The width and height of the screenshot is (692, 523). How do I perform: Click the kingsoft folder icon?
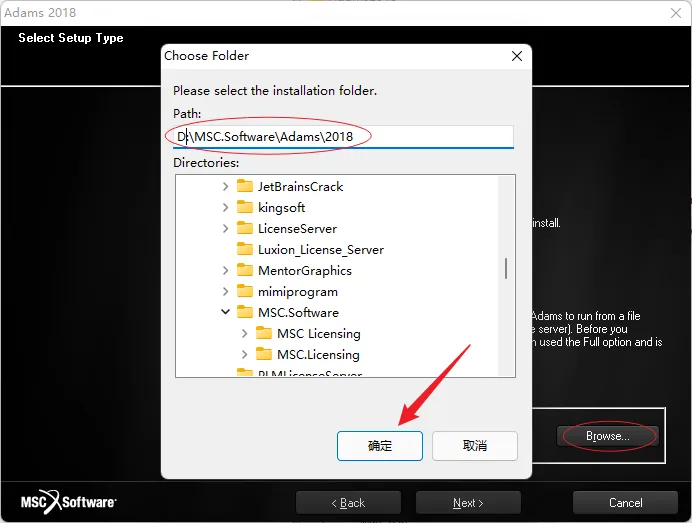pos(245,207)
